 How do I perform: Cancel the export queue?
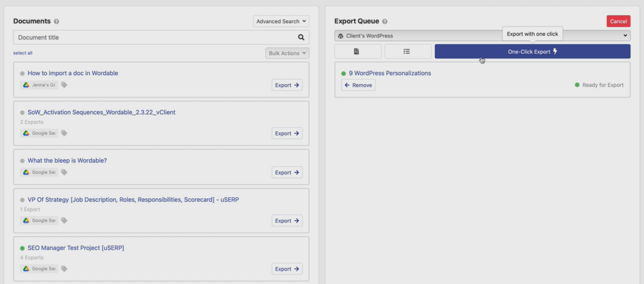click(x=618, y=21)
